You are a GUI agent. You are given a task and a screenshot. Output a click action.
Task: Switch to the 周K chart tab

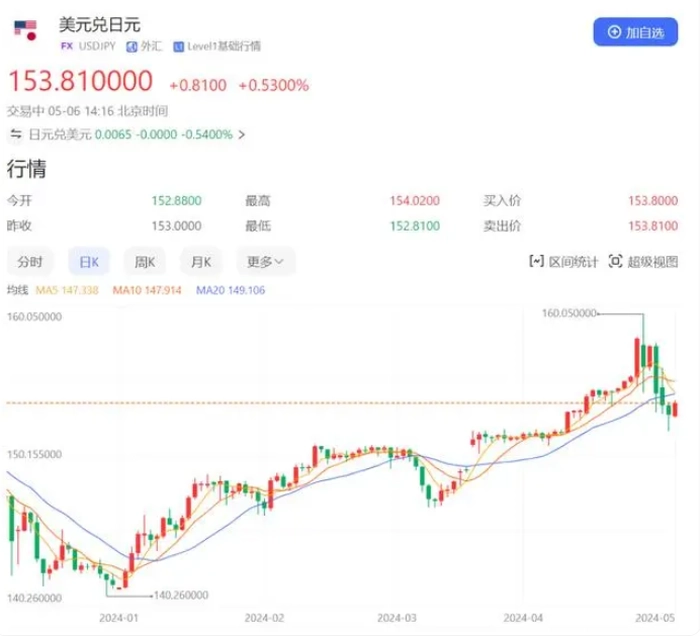[x=145, y=262]
